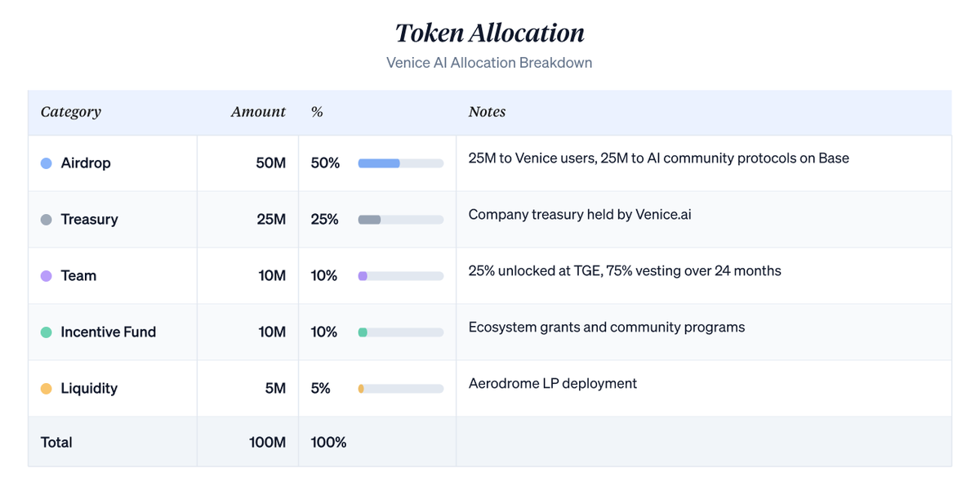980x495 pixels.
Task: Select the Notes column header
Action: pyautogui.click(x=487, y=112)
